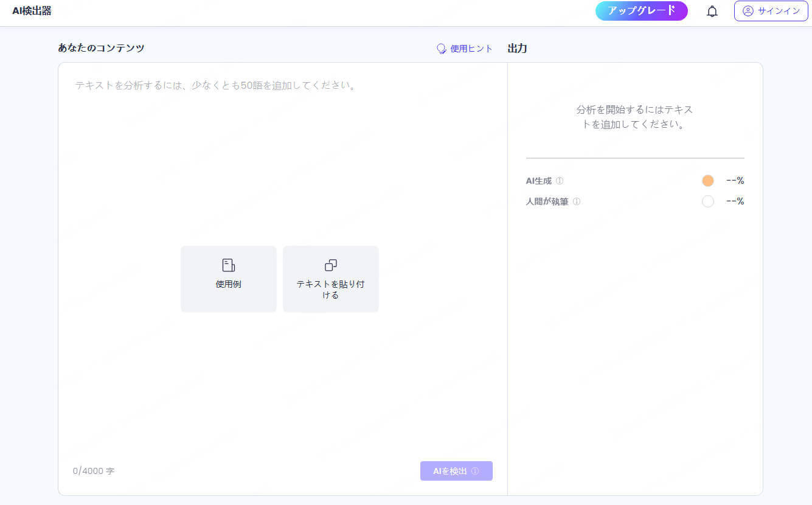Click the あなたのコンテンツ heading
812x505 pixels.
[101, 48]
